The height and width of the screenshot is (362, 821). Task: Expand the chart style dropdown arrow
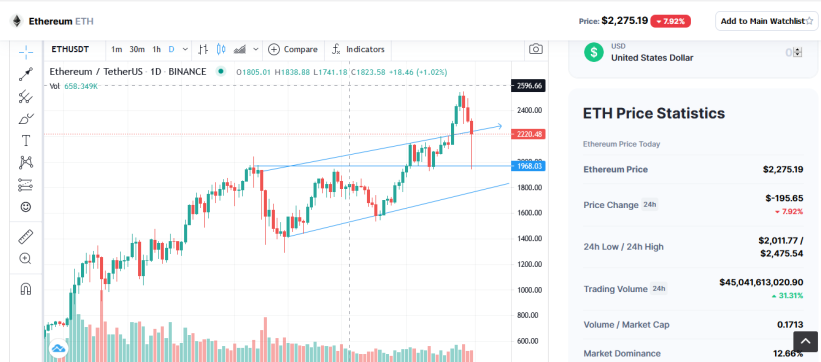pyautogui.click(x=256, y=49)
